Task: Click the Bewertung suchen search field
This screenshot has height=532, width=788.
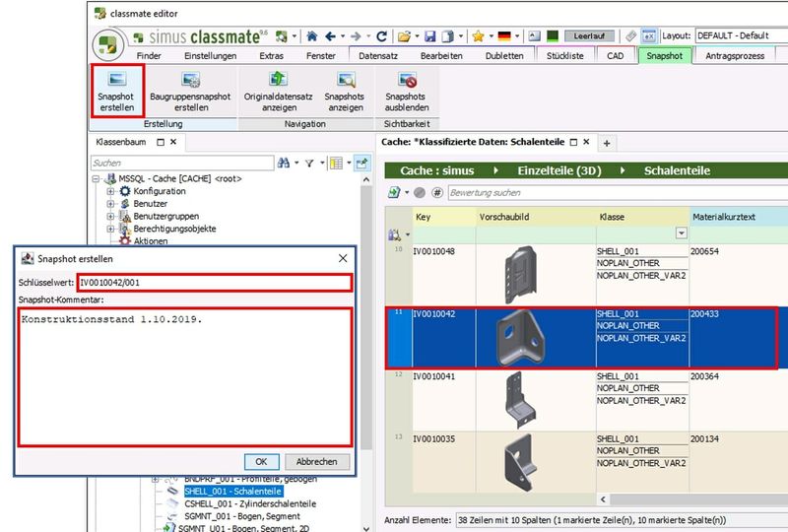Action: [x=618, y=192]
